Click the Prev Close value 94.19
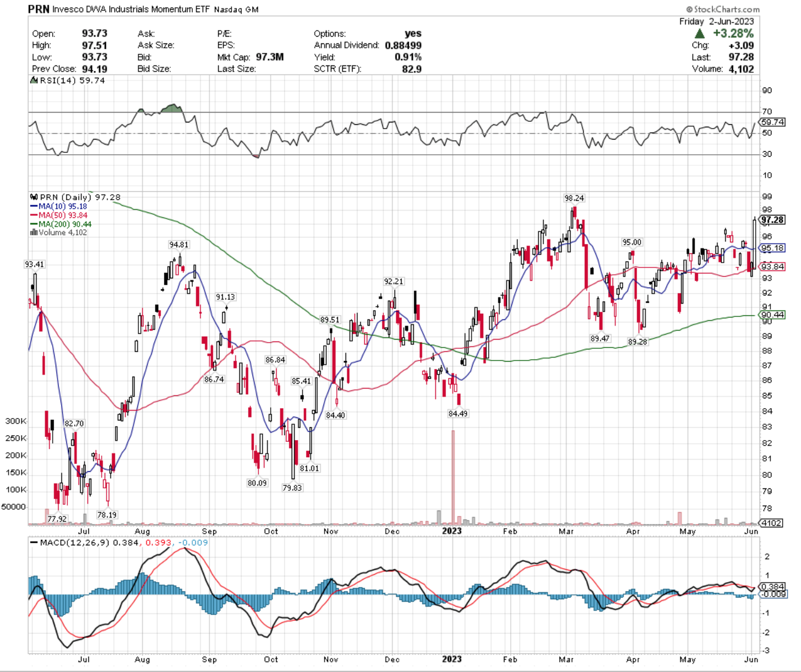The height and width of the screenshot is (672, 801). pos(94,69)
